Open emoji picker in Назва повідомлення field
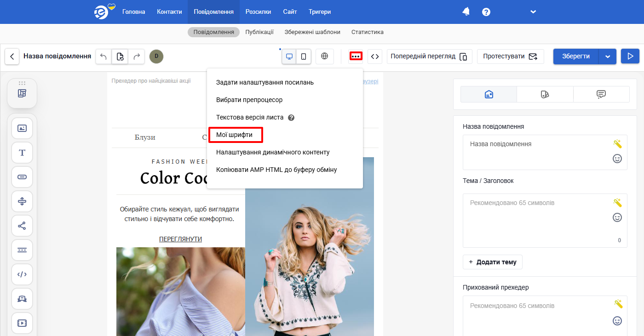Viewport: 644px width, 336px height. click(617, 159)
